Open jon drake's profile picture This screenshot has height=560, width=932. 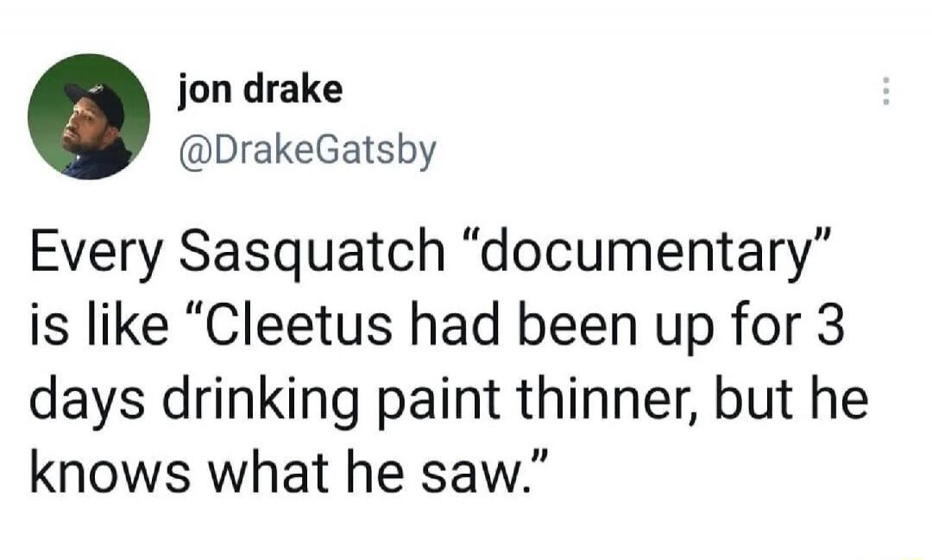(x=89, y=116)
